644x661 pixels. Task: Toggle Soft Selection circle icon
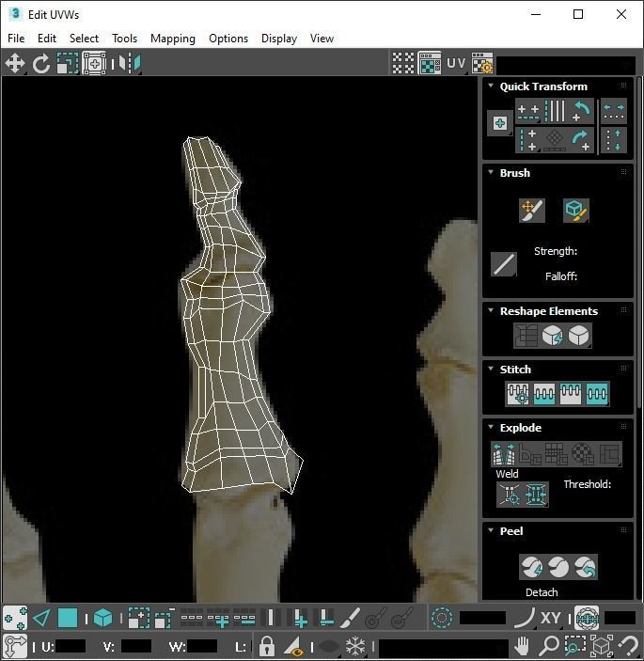click(x=441, y=619)
